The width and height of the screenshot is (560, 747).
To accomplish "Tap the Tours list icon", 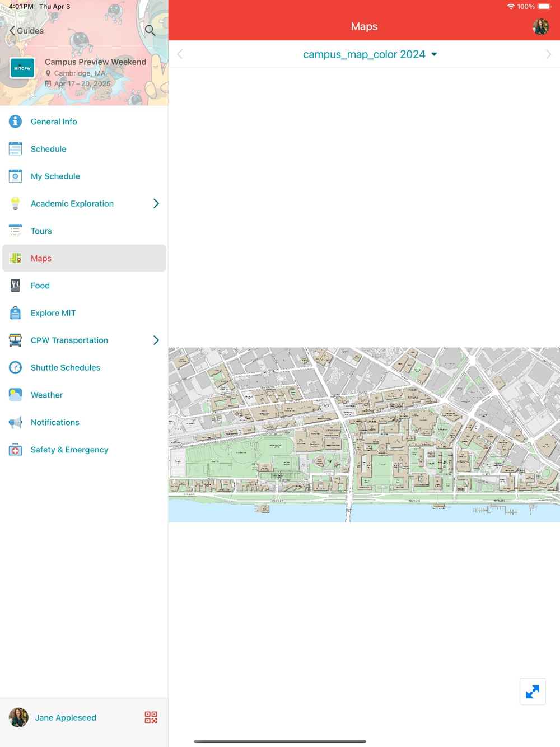I will [15, 231].
